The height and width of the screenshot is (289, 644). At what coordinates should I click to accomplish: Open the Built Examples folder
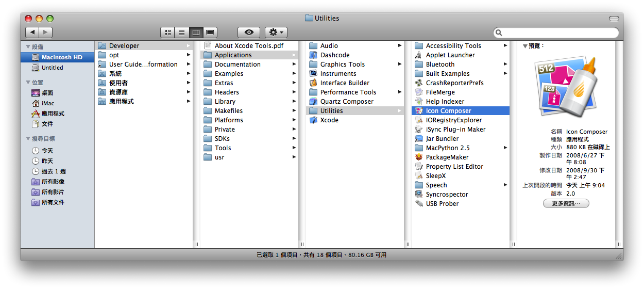461,74
